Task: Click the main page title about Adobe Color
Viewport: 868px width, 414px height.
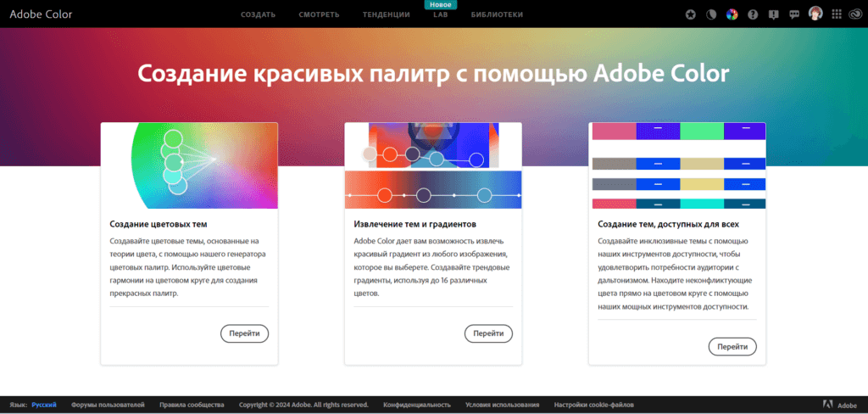Action: (433, 73)
